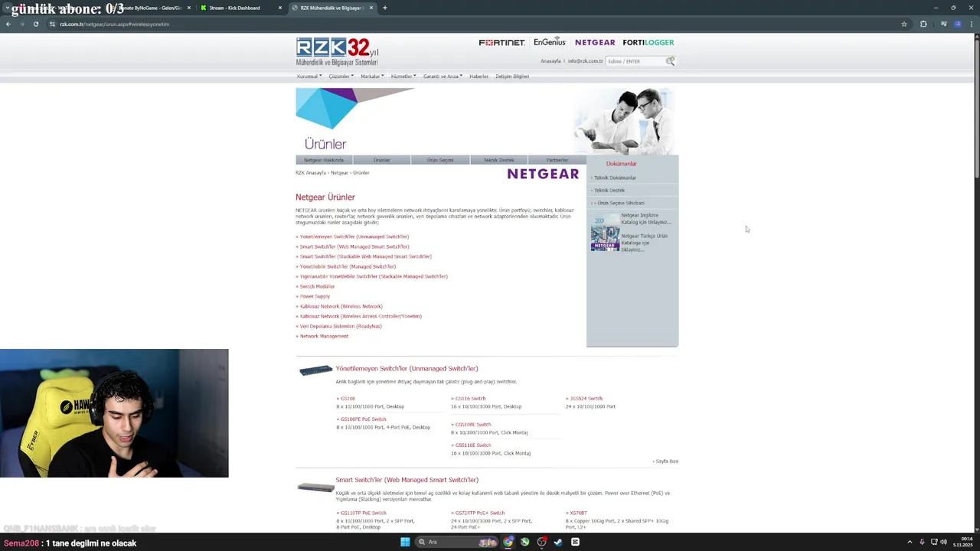Open Steam from the taskbar

[x=558, y=542]
